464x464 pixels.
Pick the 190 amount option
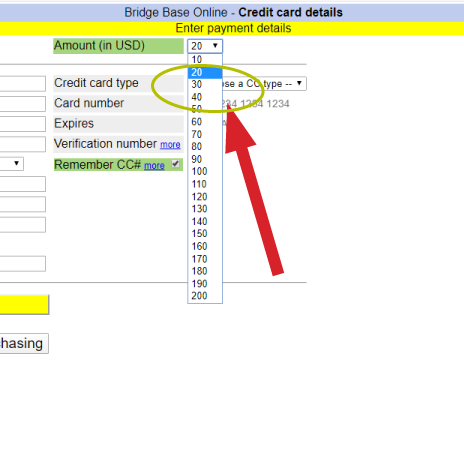[x=205, y=284]
